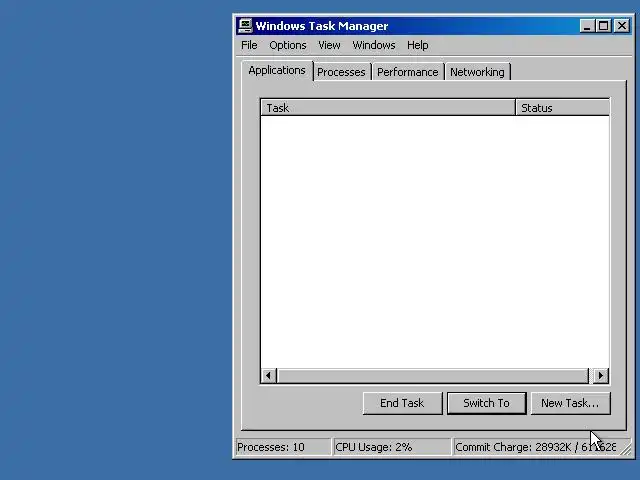Close the Task Manager window
640x480 pixels.
(x=622, y=26)
